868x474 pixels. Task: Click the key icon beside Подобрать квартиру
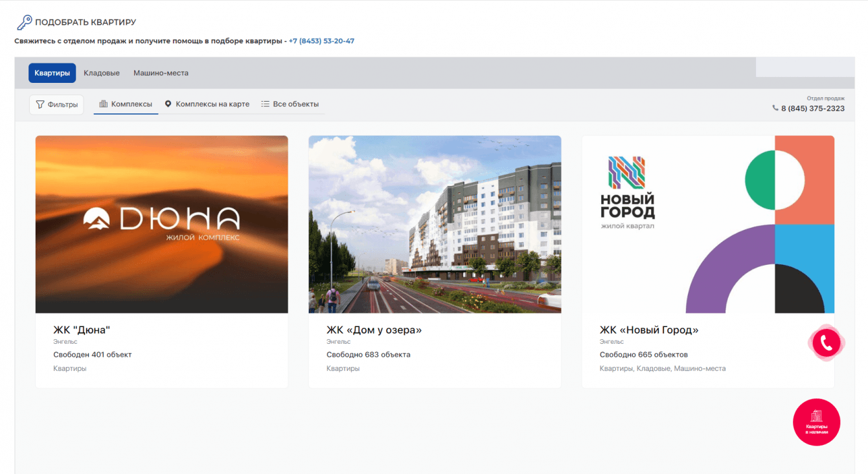[x=24, y=23]
